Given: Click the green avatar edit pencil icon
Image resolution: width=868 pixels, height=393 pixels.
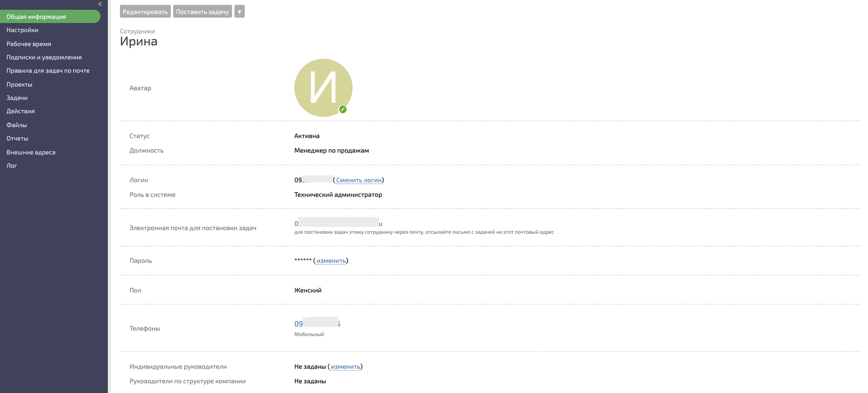Looking at the screenshot, I should [343, 109].
